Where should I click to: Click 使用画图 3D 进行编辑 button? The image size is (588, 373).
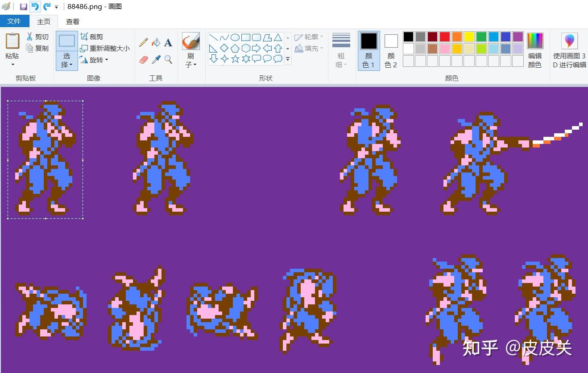[570, 50]
